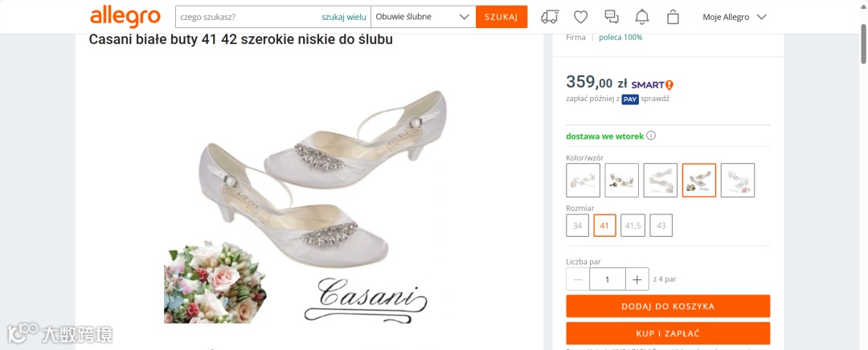Open messages chat icon

point(612,17)
